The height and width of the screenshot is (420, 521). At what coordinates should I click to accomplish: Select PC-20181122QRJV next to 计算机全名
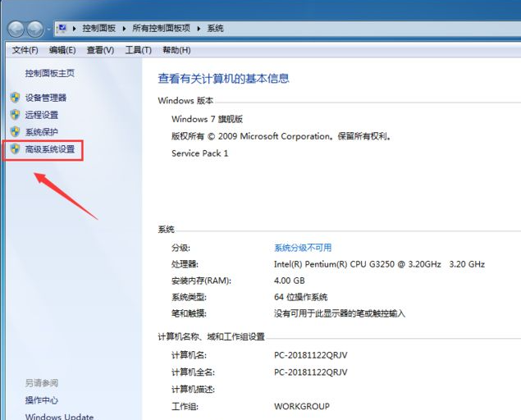(310, 372)
